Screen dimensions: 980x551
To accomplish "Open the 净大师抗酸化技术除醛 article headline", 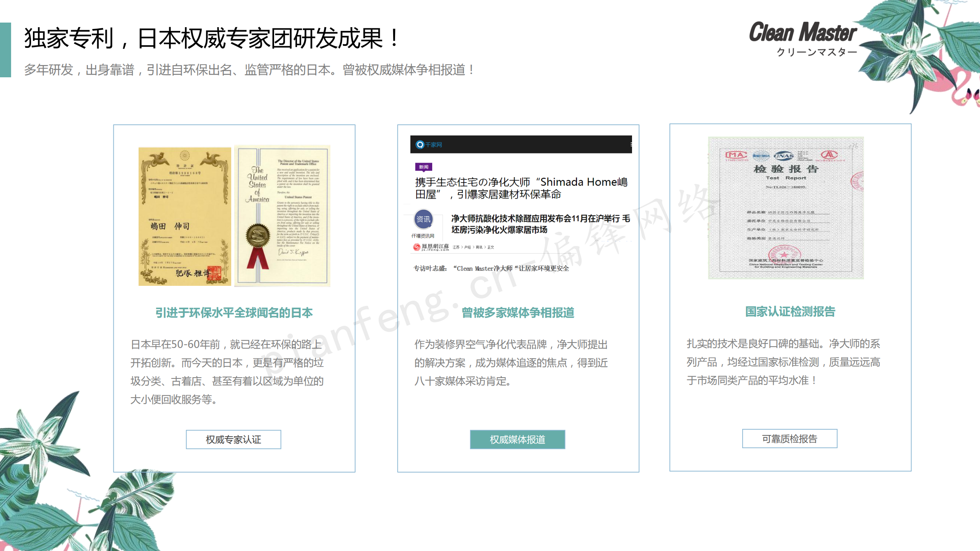I will (541, 224).
